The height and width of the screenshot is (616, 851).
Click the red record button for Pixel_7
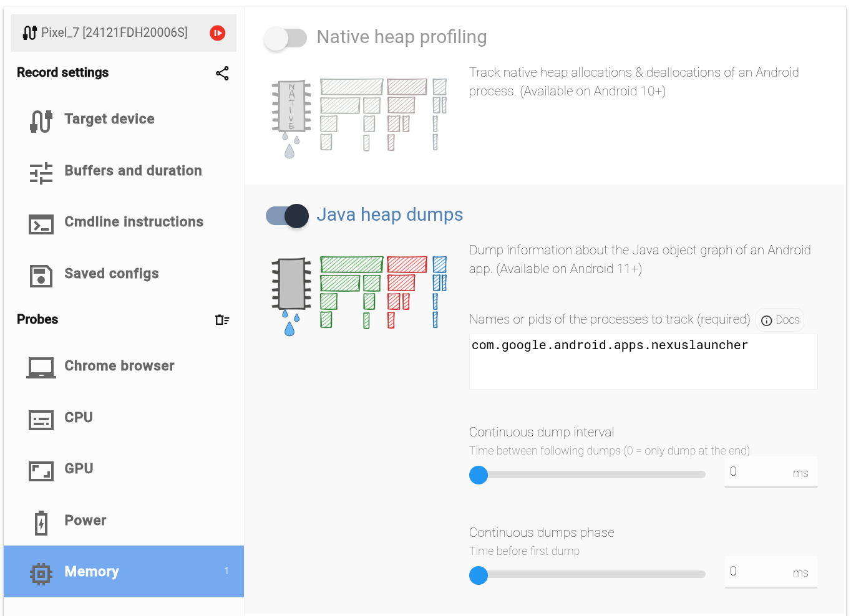point(217,33)
